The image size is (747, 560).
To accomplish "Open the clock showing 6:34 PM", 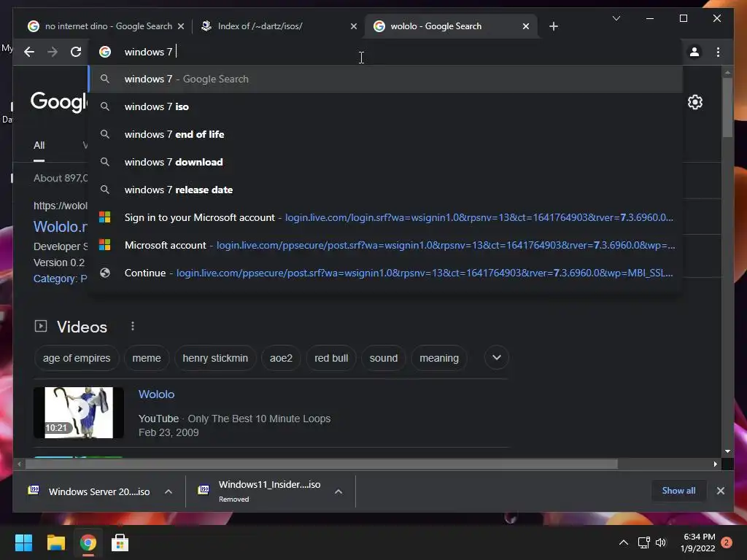I will point(698,542).
